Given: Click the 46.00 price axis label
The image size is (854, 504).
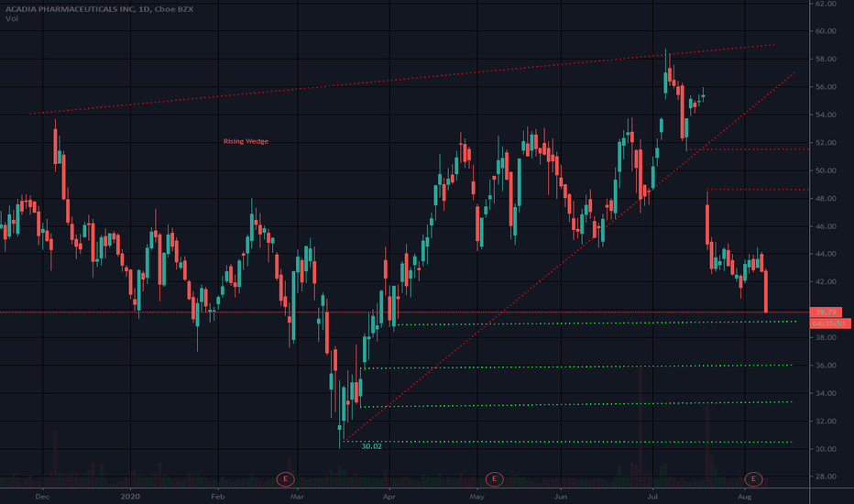Looking at the screenshot, I should 826,226.
